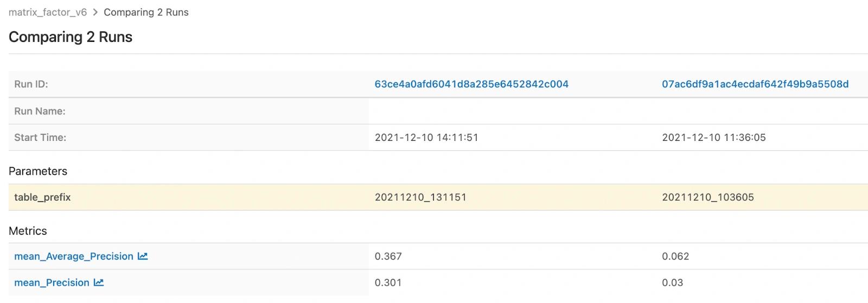
Task: Open run 07ac6df9a1ac4ecdaf642f49b9a5508d
Action: (755, 84)
